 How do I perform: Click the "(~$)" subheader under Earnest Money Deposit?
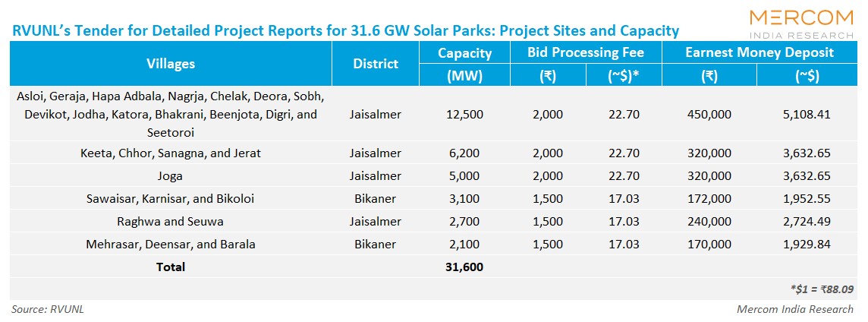(x=809, y=75)
